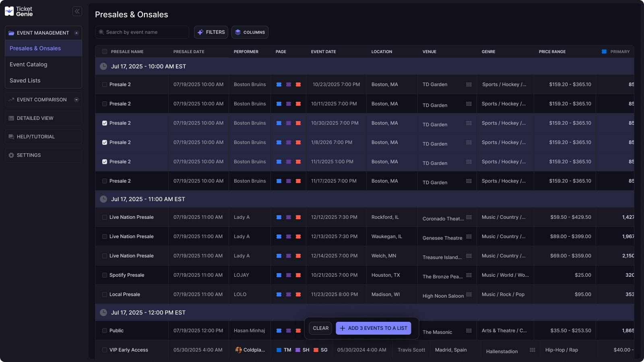Click the Madison, WI location cell

(386, 294)
